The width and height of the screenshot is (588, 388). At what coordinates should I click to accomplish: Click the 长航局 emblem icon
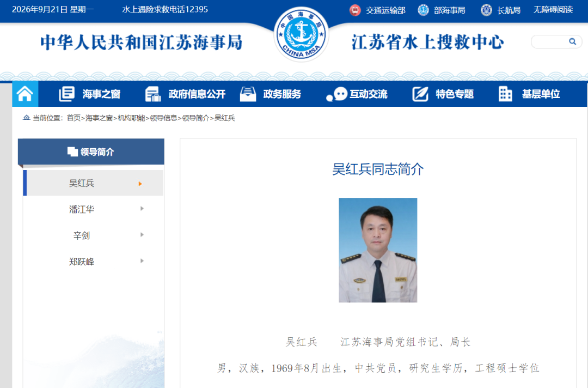pos(486,10)
